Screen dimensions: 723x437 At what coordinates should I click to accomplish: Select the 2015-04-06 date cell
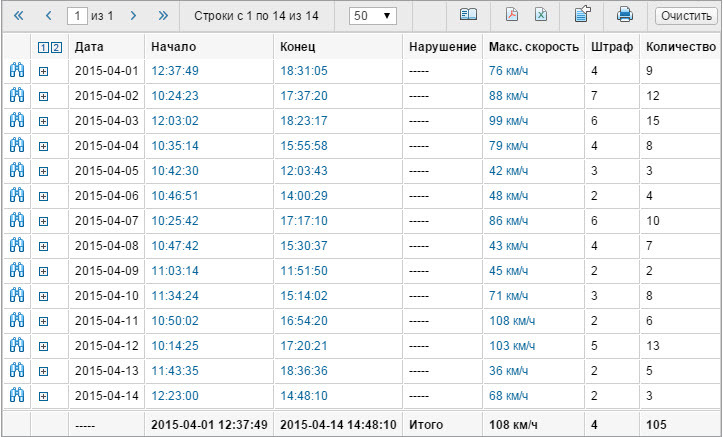click(107, 195)
